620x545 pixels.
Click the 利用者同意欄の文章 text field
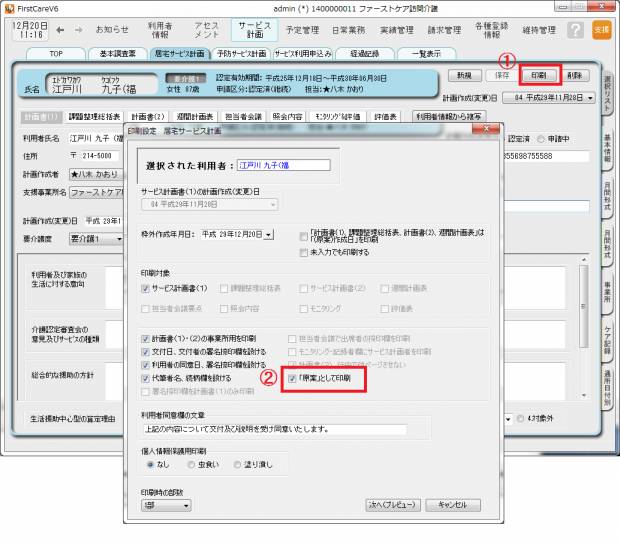274,428
